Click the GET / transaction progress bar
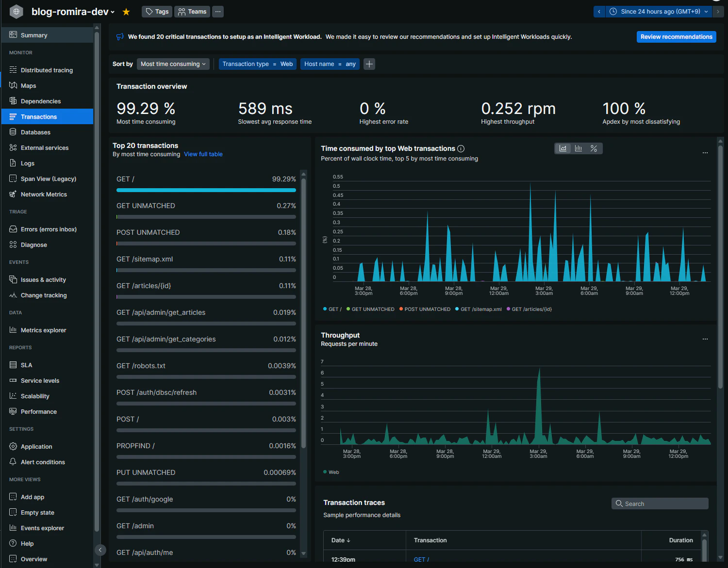 point(206,190)
